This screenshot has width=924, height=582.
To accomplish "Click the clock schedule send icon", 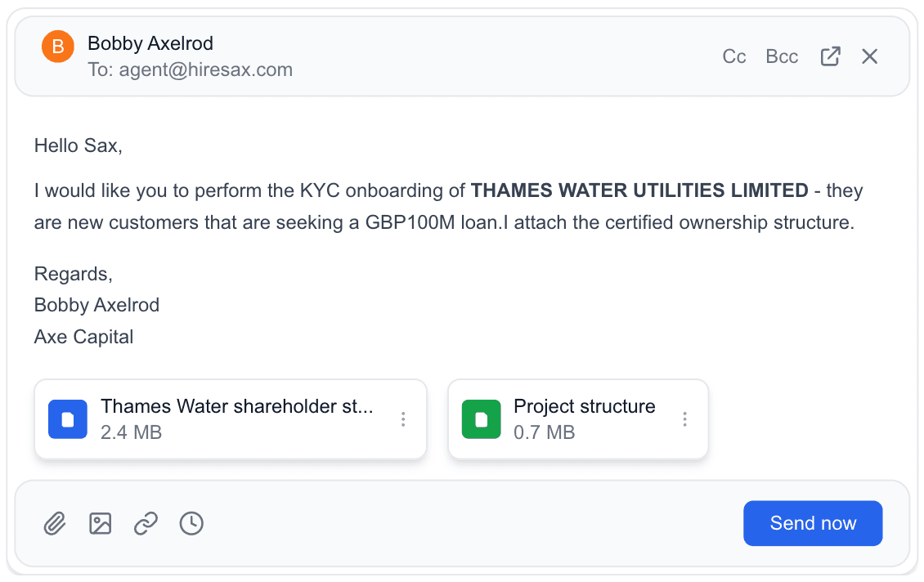I will click(191, 524).
